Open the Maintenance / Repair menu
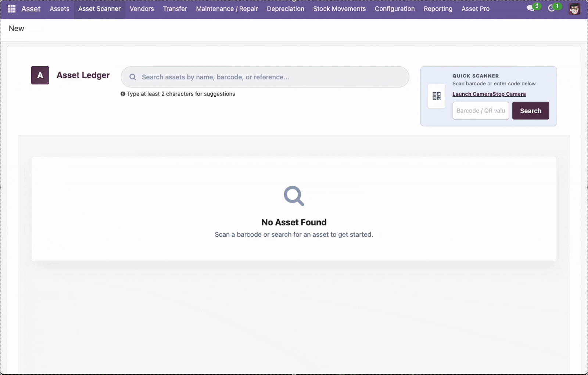 click(227, 9)
